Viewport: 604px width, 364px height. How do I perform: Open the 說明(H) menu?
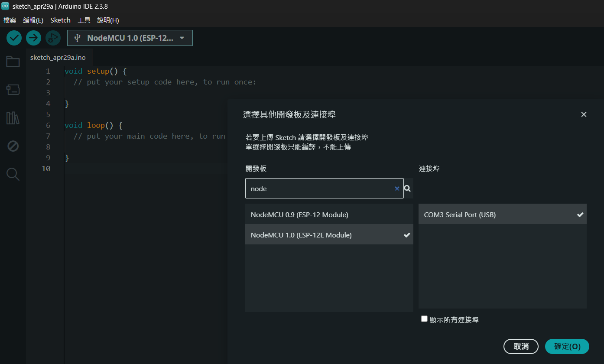[108, 20]
